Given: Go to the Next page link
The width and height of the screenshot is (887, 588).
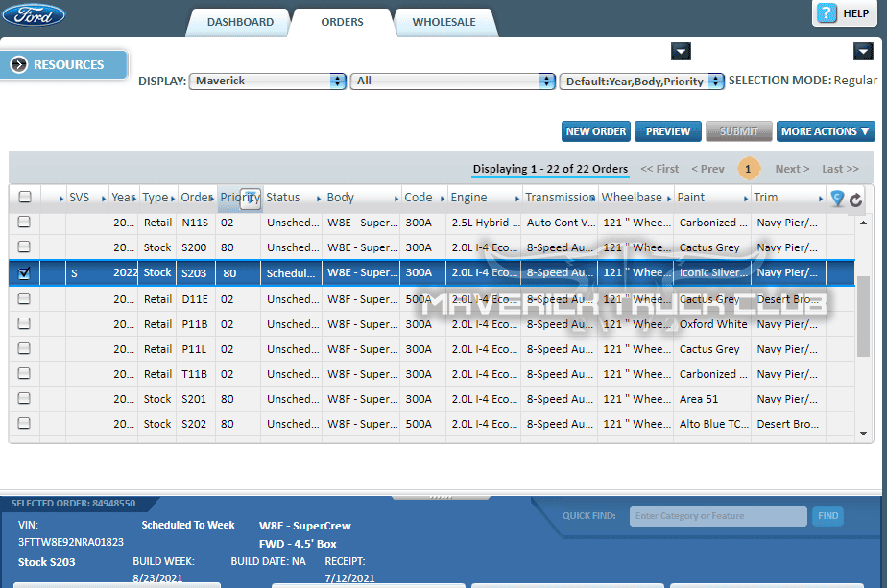Looking at the screenshot, I should [792, 169].
